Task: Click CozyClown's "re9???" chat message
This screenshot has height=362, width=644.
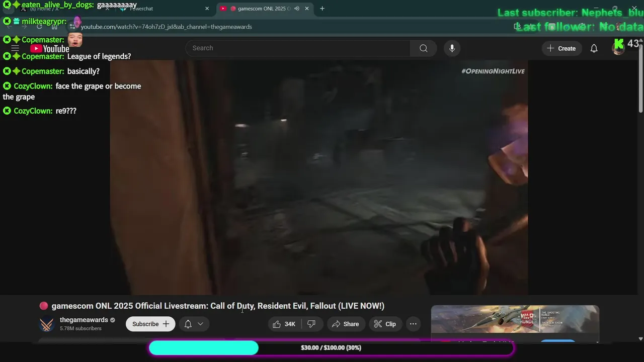Action: (66, 111)
